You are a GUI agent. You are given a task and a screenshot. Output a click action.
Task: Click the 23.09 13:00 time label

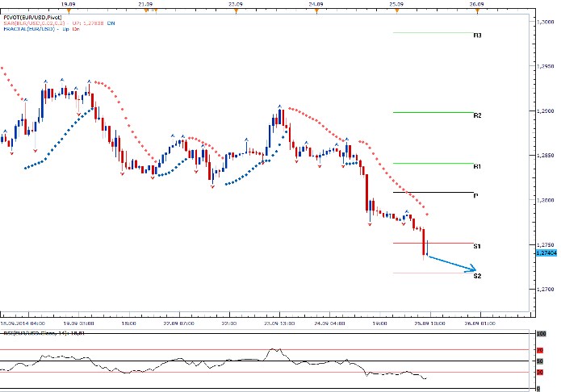(279, 323)
